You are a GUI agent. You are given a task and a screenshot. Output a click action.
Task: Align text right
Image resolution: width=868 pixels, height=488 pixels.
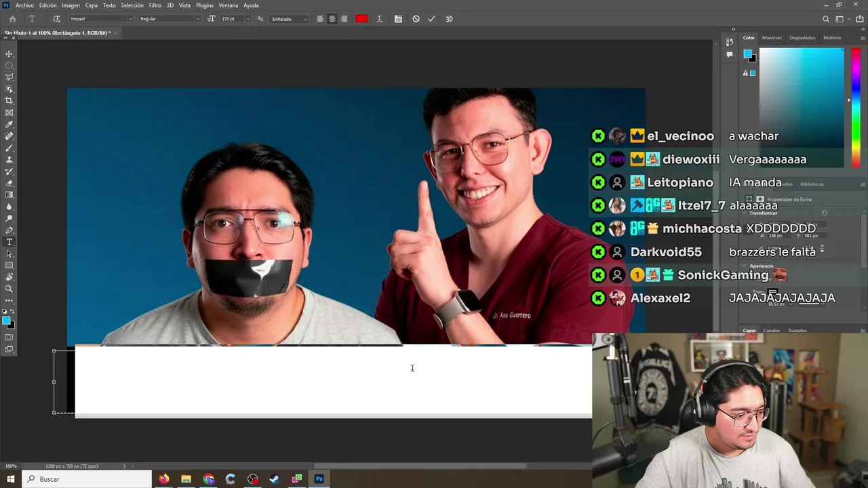click(x=344, y=19)
